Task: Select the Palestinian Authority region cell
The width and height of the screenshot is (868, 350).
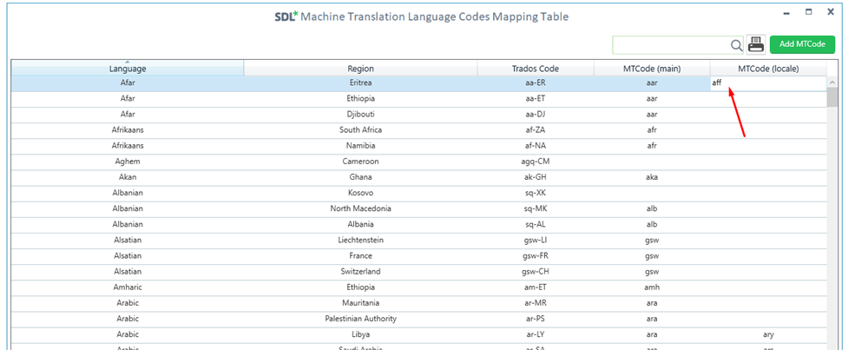Action: click(x=360, y=319)
